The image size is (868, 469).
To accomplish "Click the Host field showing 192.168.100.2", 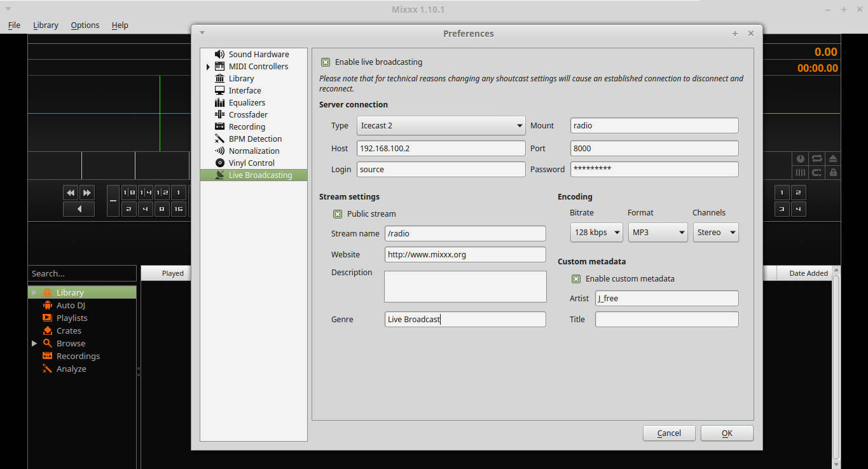I will [x=441, y=149].
